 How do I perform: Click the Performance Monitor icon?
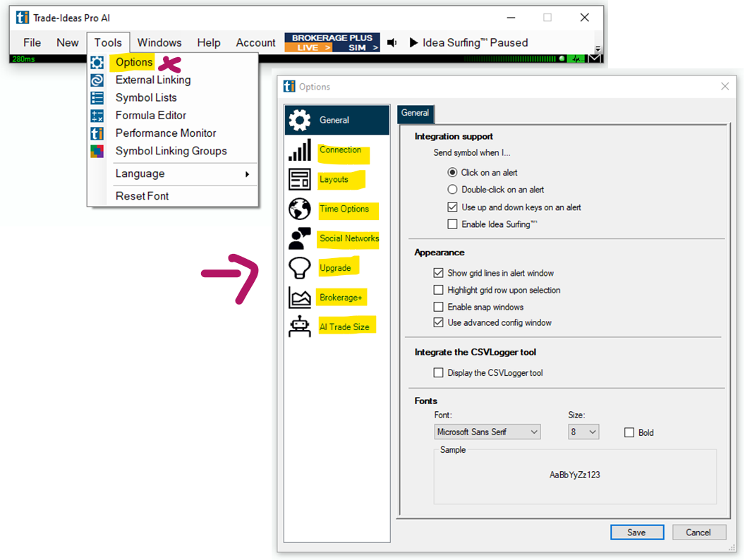(97, 133)
